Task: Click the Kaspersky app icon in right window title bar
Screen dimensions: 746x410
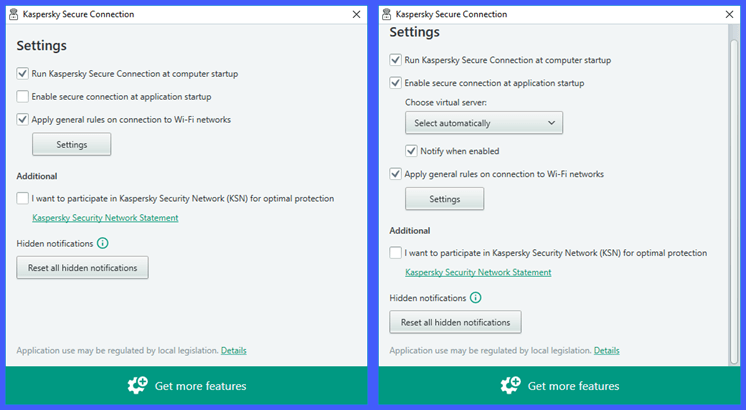Action: coord(387,14)
